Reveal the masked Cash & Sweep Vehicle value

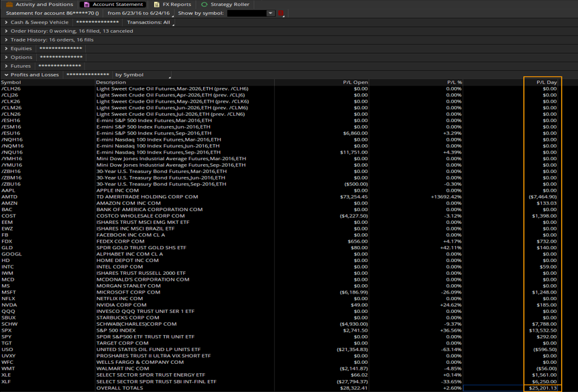[x=97, y=22]
